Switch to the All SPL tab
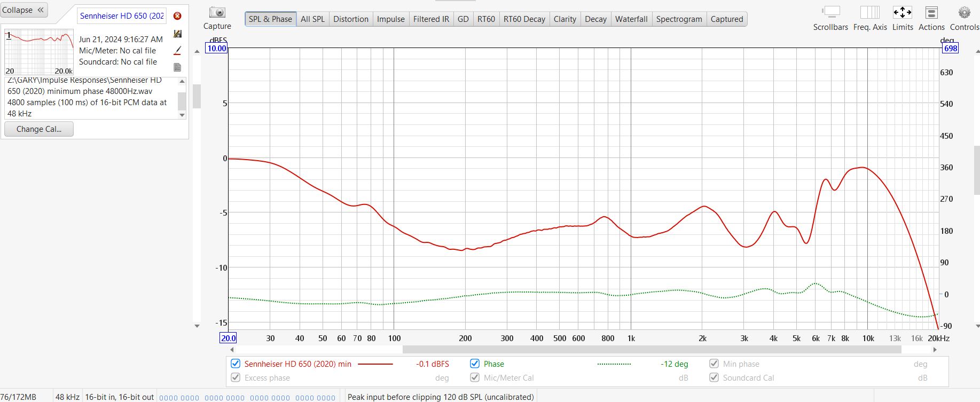This screenshot has width=980, height=402. pos(312,19)
